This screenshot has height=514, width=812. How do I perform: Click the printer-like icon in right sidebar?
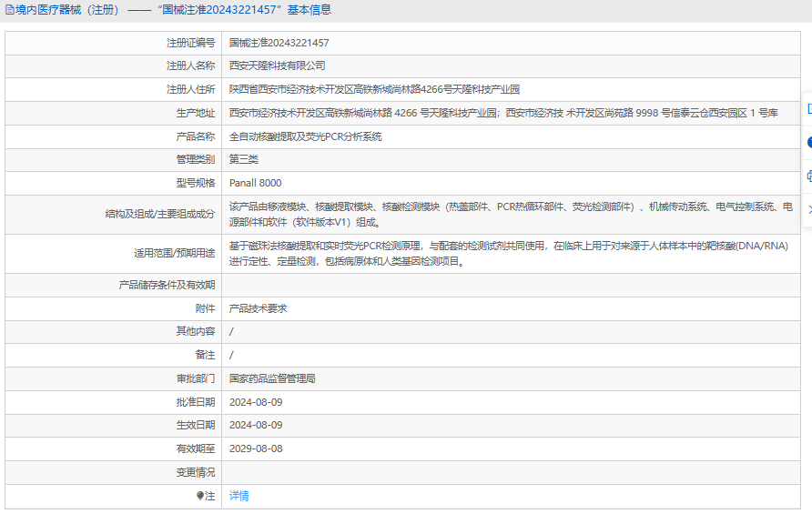[x=808, y=176]
